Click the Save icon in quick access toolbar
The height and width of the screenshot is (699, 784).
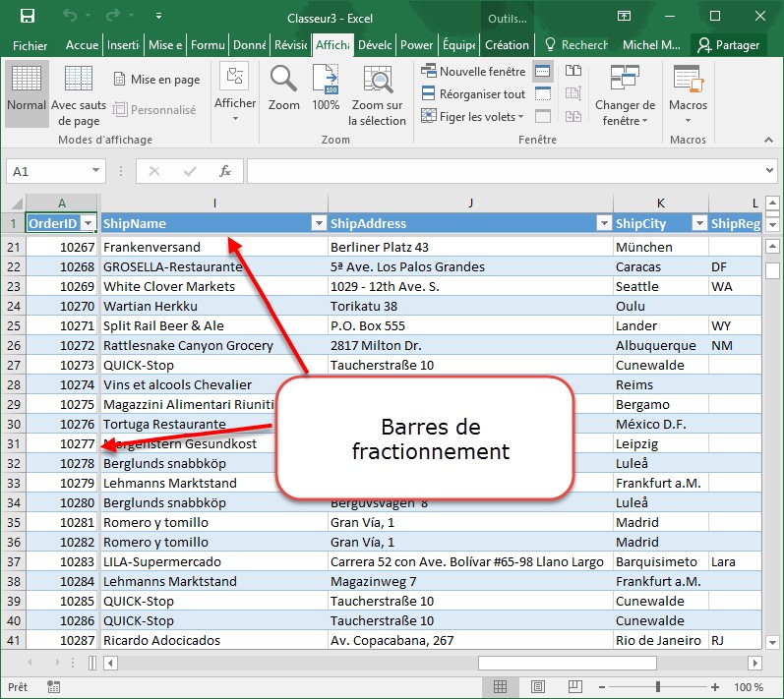click(x=27, y=17)
